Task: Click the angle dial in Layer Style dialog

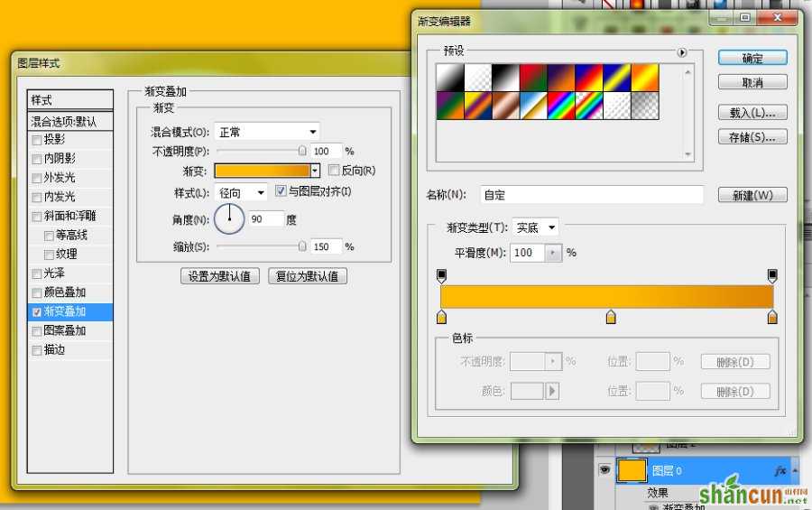Action: pyautogui.click(x=229, y=219)
